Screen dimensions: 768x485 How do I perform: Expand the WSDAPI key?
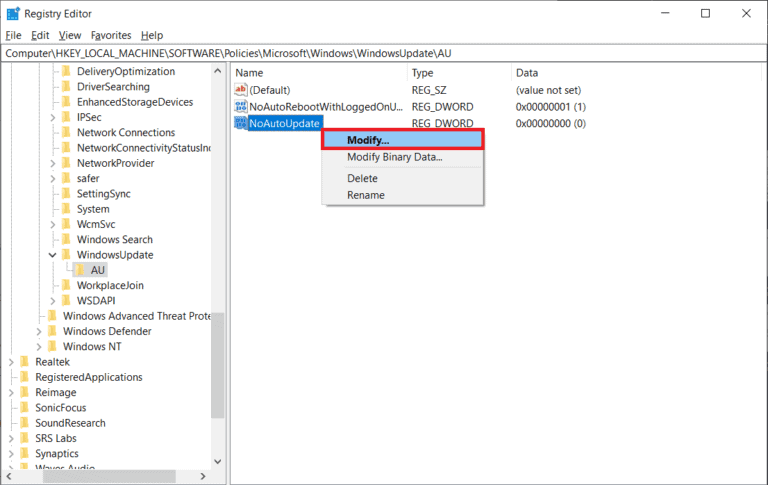tap(53, 301)
